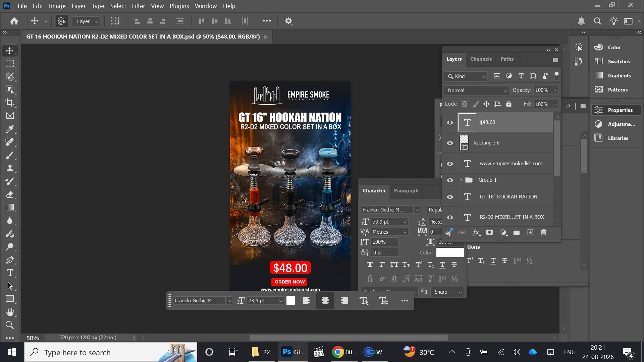Switch to the Channels tab
Viewport: 644px width, 362px height.
point(481,59)
